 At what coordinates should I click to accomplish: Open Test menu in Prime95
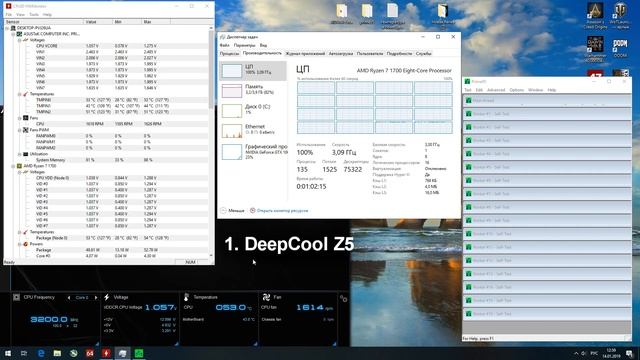(468, 90)
